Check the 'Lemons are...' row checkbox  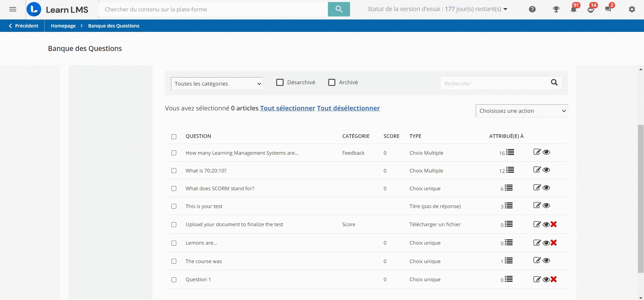174,243
